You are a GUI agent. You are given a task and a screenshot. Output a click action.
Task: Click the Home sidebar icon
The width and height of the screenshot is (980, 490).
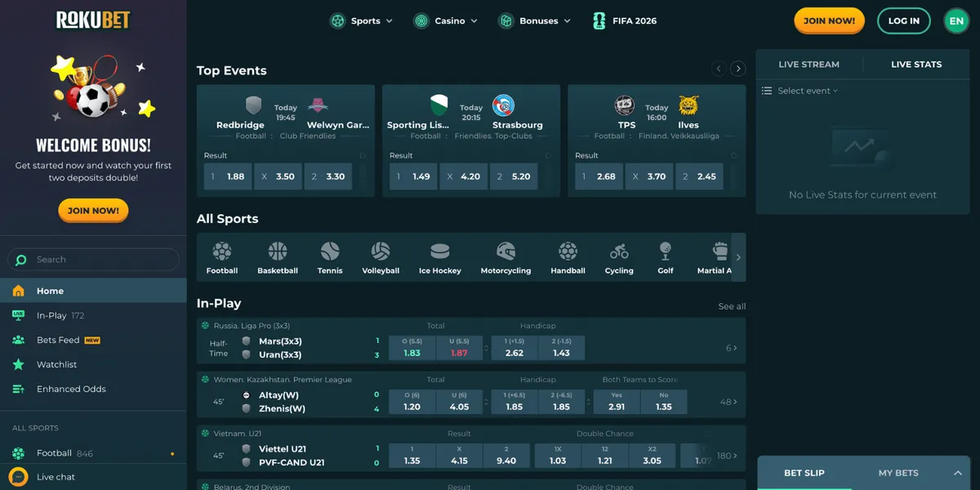click(x=19, y=291)
